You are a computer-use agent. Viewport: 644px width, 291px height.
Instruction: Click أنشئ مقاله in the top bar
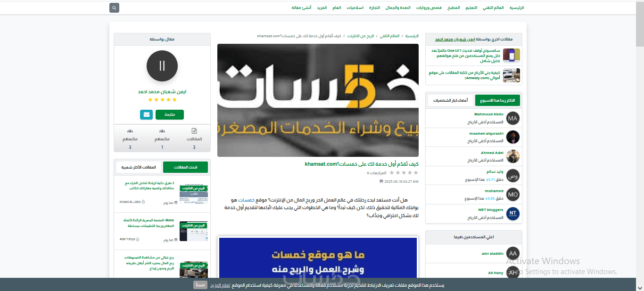301,8
